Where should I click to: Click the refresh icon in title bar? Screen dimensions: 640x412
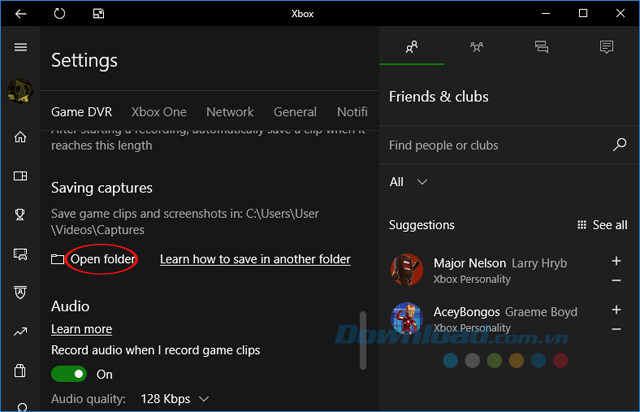pos(60,14)
